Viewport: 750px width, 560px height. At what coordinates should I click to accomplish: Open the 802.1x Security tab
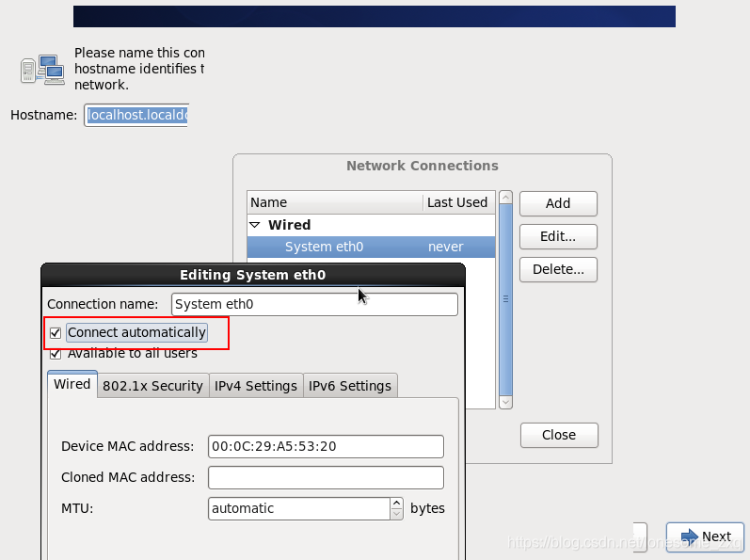click(152, 386)
